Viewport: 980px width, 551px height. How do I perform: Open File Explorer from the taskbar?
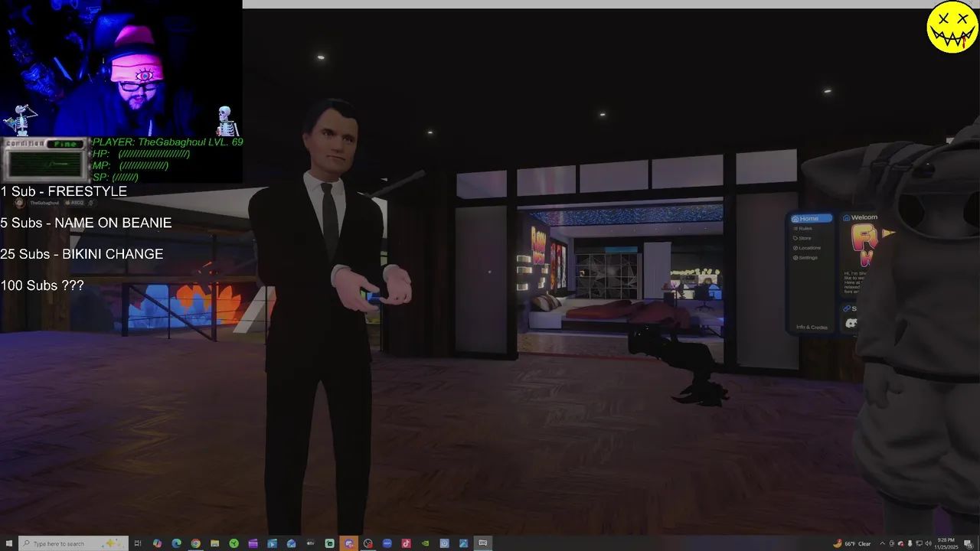pyautogui.click(x=214, y=543)
